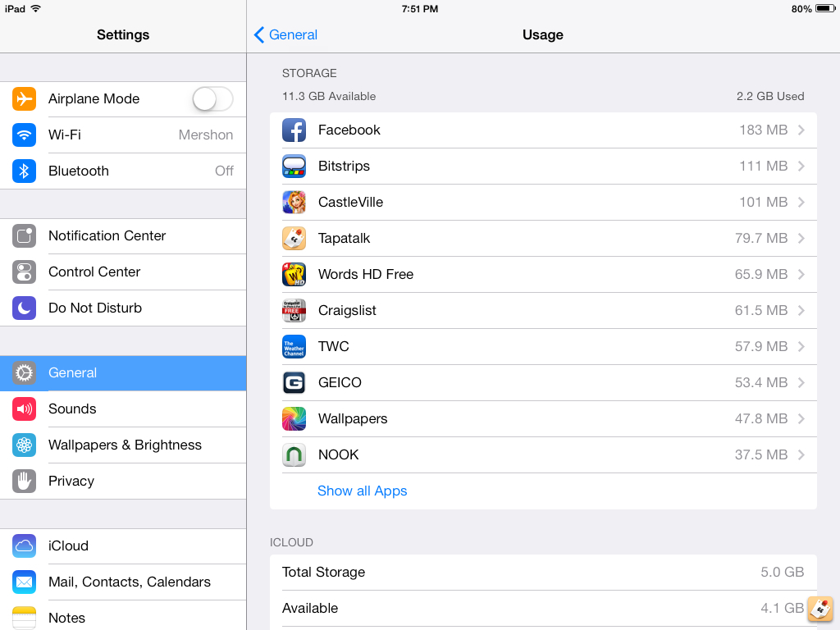Tap the Mail envelope icon
This screenshot has width=840, height=630.
pyautogui.click(x=24, y=582)
